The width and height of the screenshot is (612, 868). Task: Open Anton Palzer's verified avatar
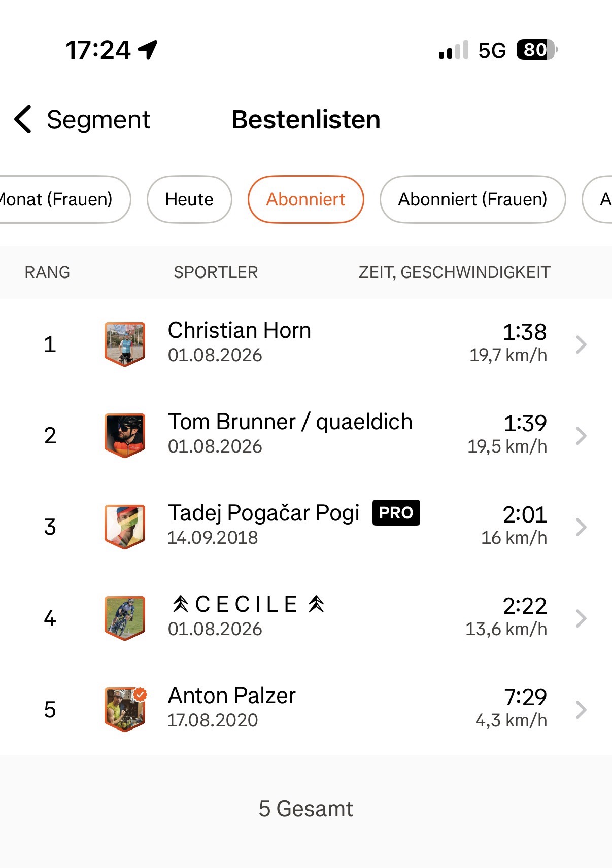coord(125,709)
